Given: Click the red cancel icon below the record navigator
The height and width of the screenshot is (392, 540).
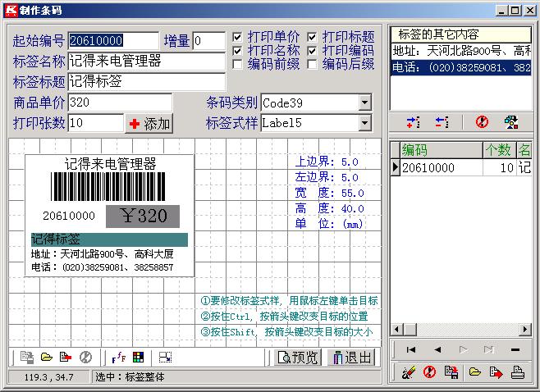Looking at the screenshot, I should 429,372.
